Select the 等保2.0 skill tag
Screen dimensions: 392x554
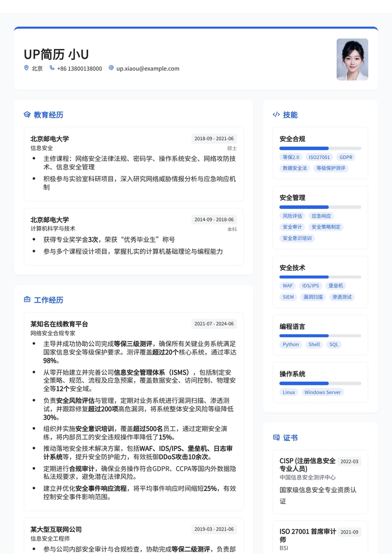(x=292, y=157)
